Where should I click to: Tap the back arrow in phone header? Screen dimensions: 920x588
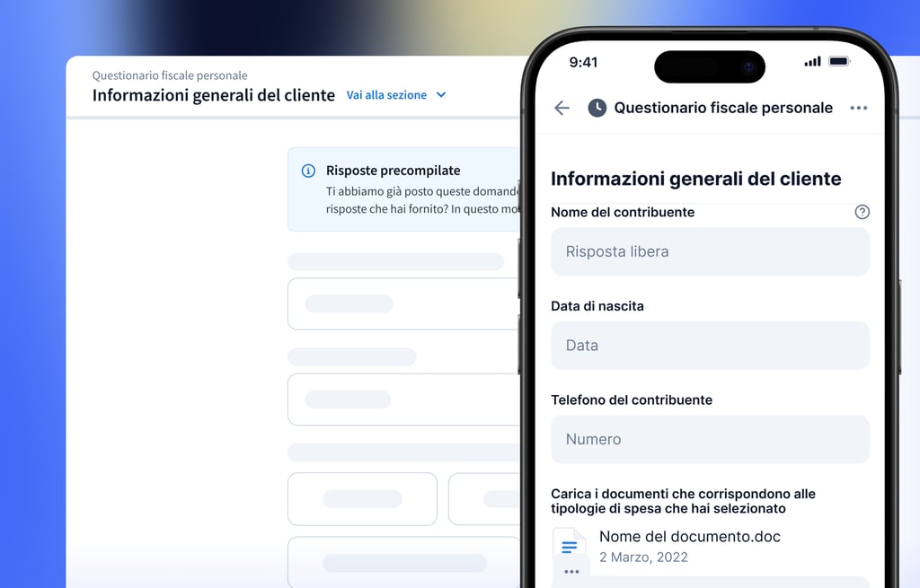562,108
